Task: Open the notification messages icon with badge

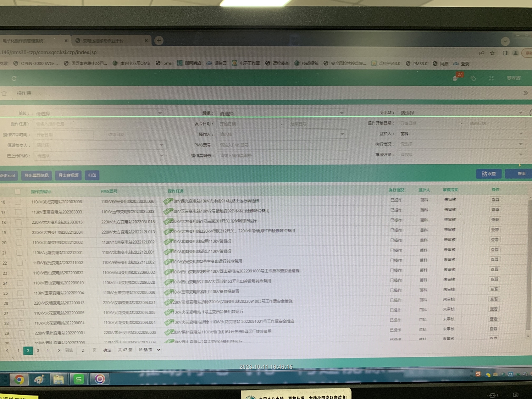Action: point(456,78)
